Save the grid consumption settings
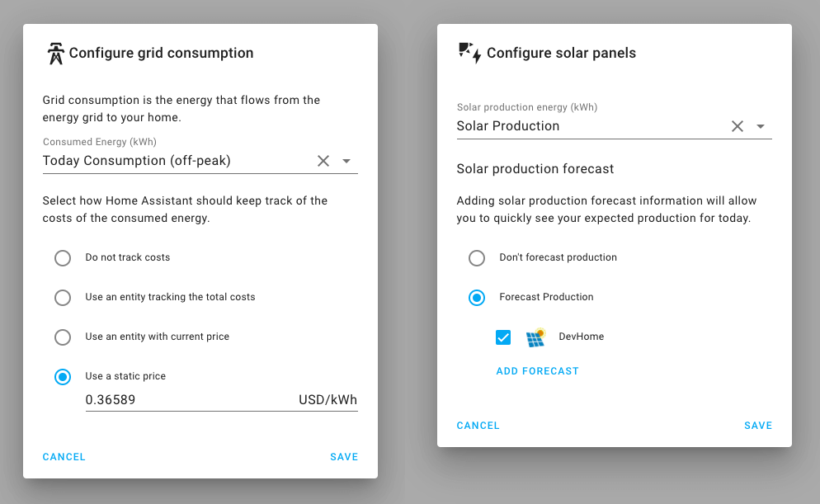 click(x=344, y=457)
